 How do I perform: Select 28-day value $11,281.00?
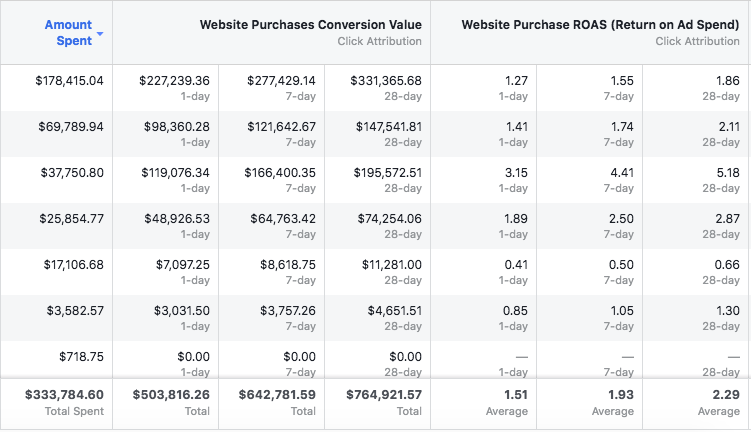tap(392, 264)
